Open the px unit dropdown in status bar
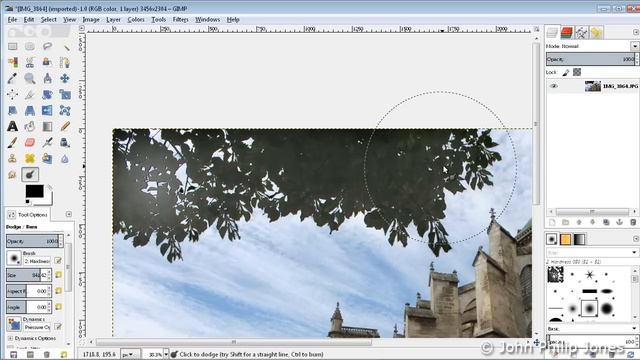The width and height of the screenshot is (640, 360). click(131, 354)
